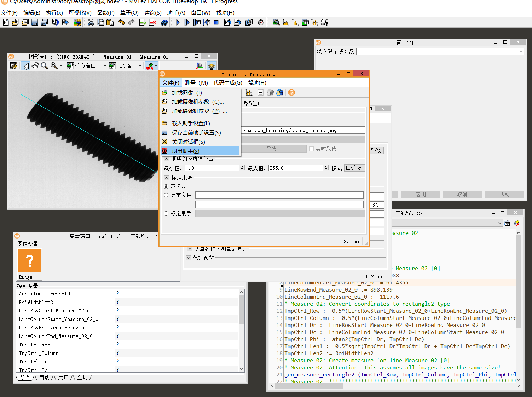This screenshot has width=532, height=397.
Task: Open the zoom-in tool dropdown arrow
Action: (61, 66)
